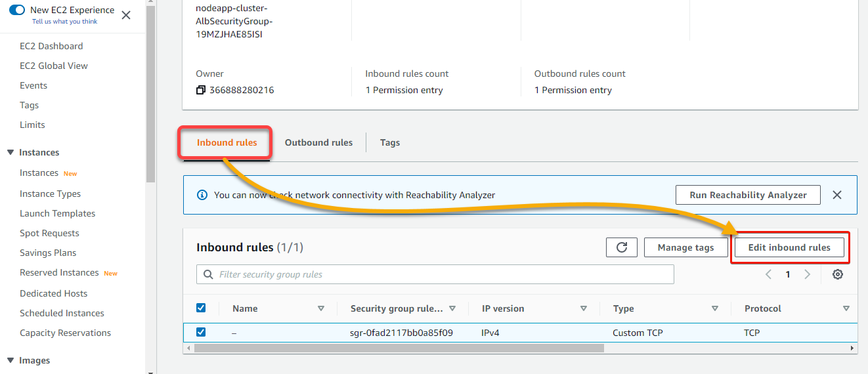868x374 pixels.
Task: Open the 'Tell us what you think' link
Action: tap(65, 22)
